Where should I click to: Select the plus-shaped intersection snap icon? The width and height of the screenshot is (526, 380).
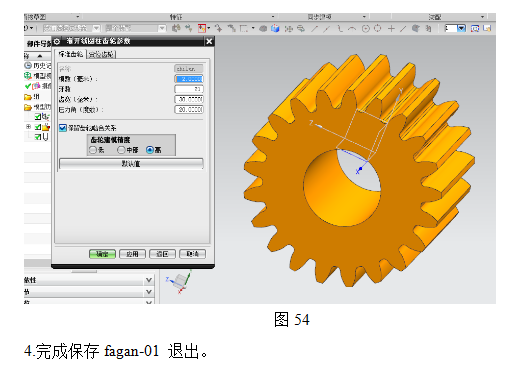[391, 29]
